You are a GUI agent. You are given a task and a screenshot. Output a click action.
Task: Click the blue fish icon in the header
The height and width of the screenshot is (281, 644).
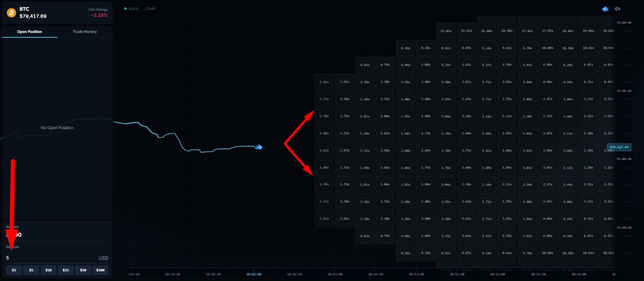click(x=605, y=9)
